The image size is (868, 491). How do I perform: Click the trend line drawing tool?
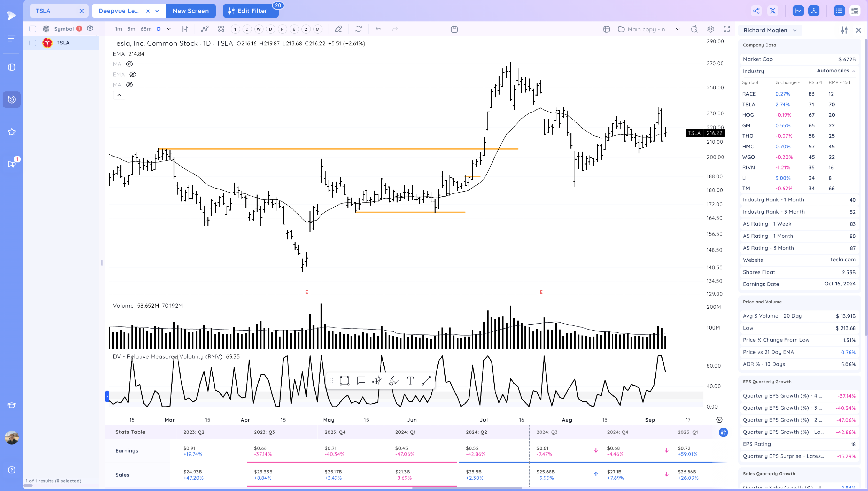coord(426,381)
